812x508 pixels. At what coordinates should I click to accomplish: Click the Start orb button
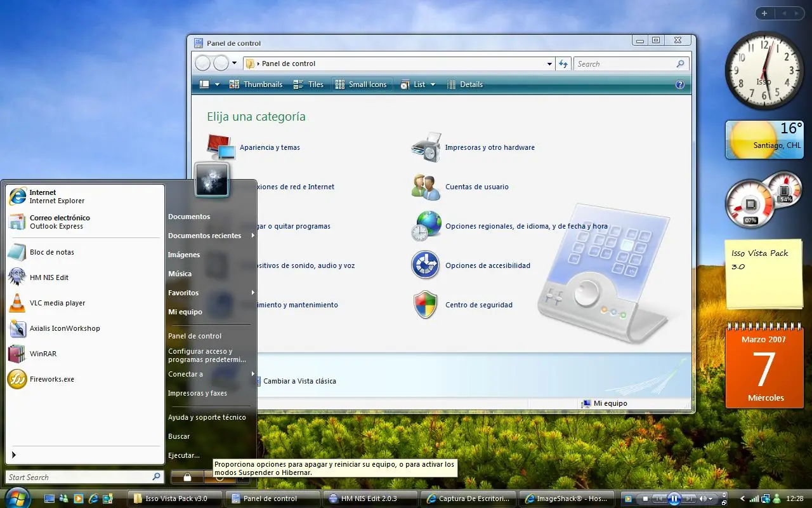pyautogui.click(x=18, y=498)
